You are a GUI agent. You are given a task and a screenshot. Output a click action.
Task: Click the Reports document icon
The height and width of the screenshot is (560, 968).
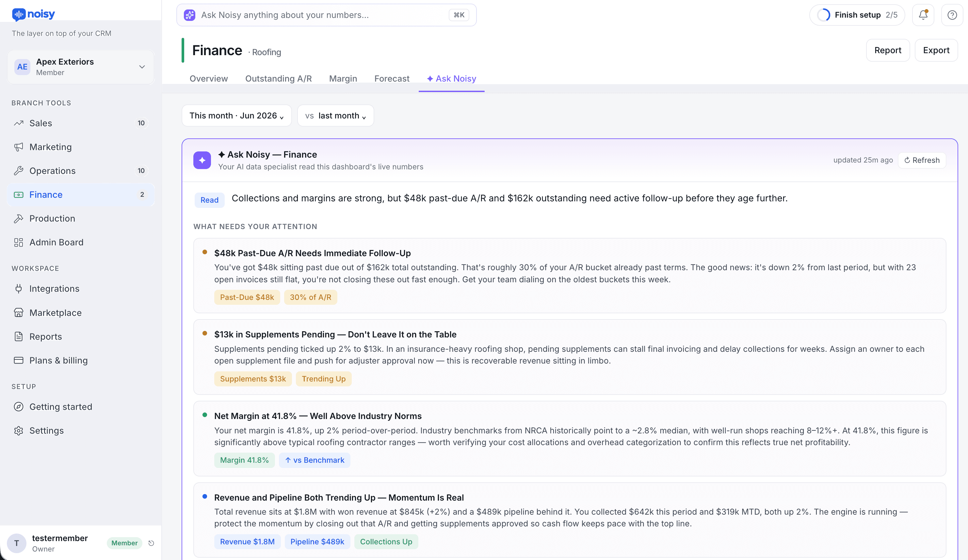(x=18, y=336)
